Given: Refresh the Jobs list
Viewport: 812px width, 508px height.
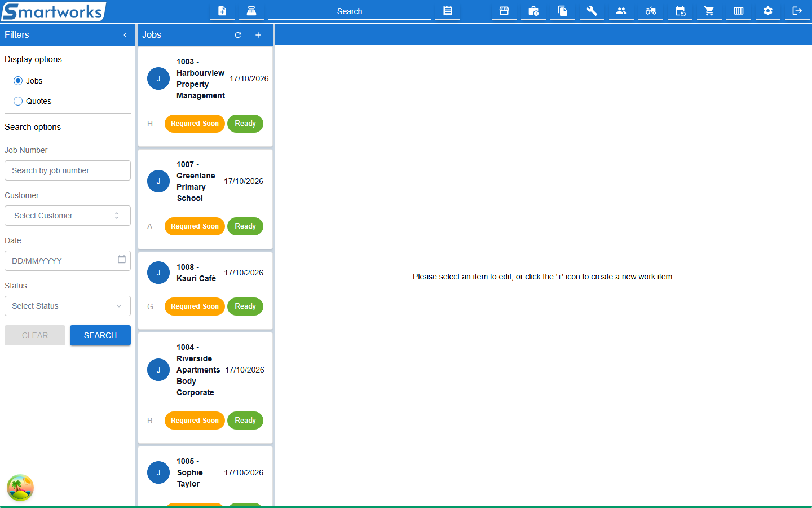Looking at the screenshot, I should point(238,35).
